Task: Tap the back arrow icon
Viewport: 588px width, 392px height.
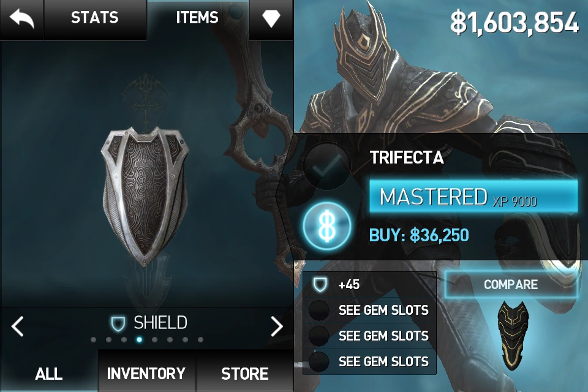Action: [x=22, y=19]
